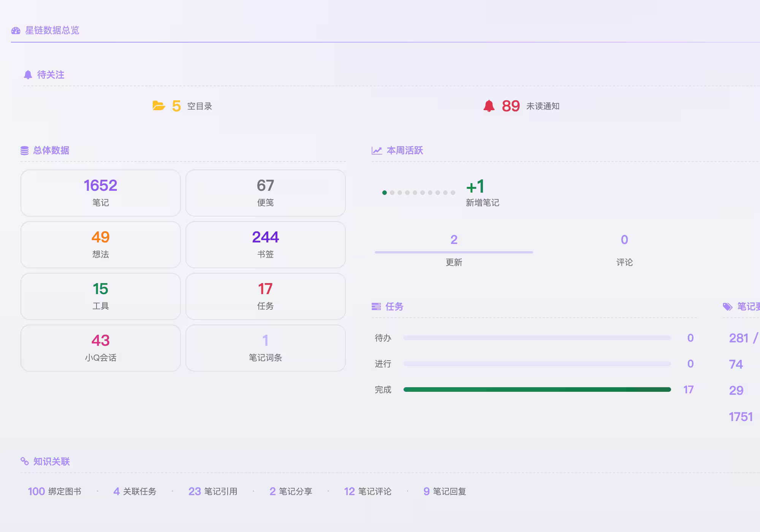Click 2 笔记分享
Viewport: 760px width, 532px height.
click(x=291, y=491)
